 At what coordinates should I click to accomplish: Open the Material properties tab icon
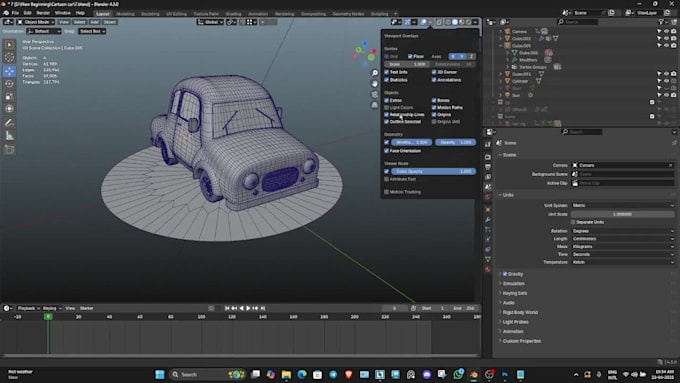point(488,269)
